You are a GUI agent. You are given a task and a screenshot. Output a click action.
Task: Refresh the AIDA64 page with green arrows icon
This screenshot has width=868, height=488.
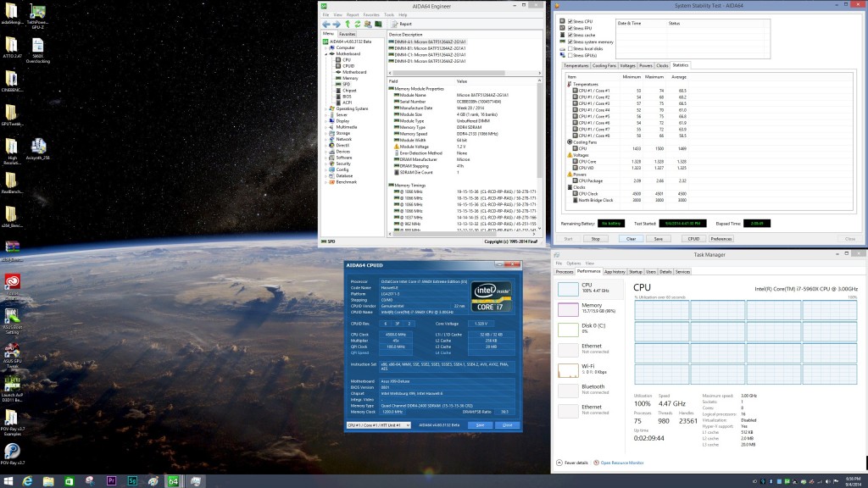click(x=358, y=24)
